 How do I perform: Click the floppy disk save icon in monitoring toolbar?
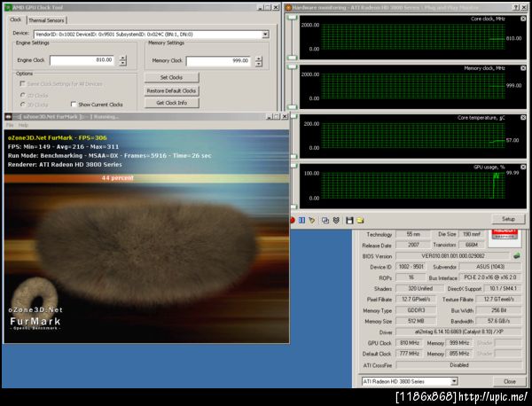349,221
